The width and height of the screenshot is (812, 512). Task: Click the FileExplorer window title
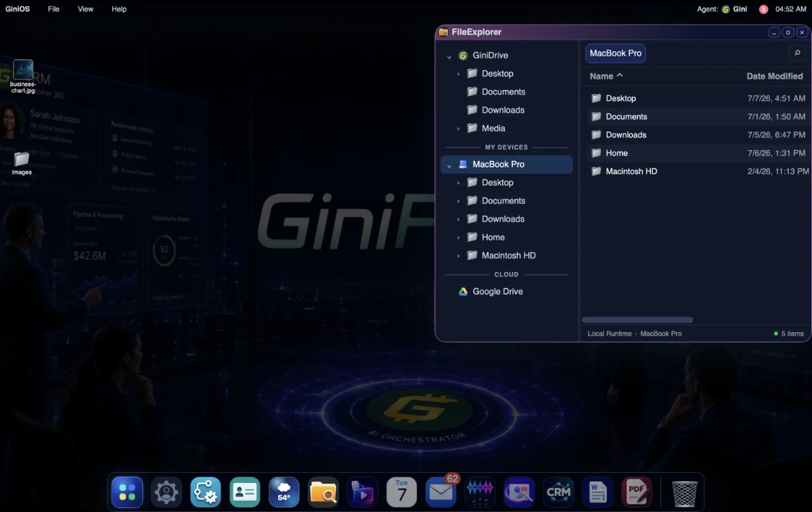(x=476, y=32)
